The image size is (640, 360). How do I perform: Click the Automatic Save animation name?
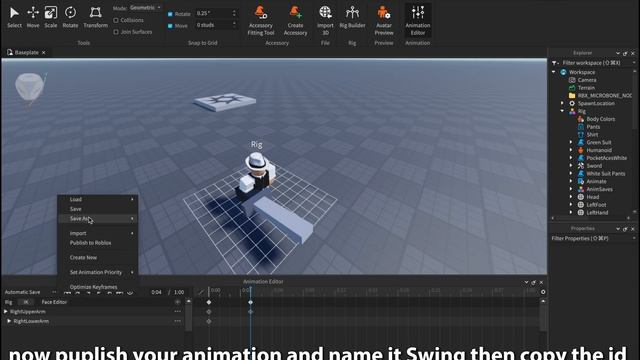pos(22,292)
